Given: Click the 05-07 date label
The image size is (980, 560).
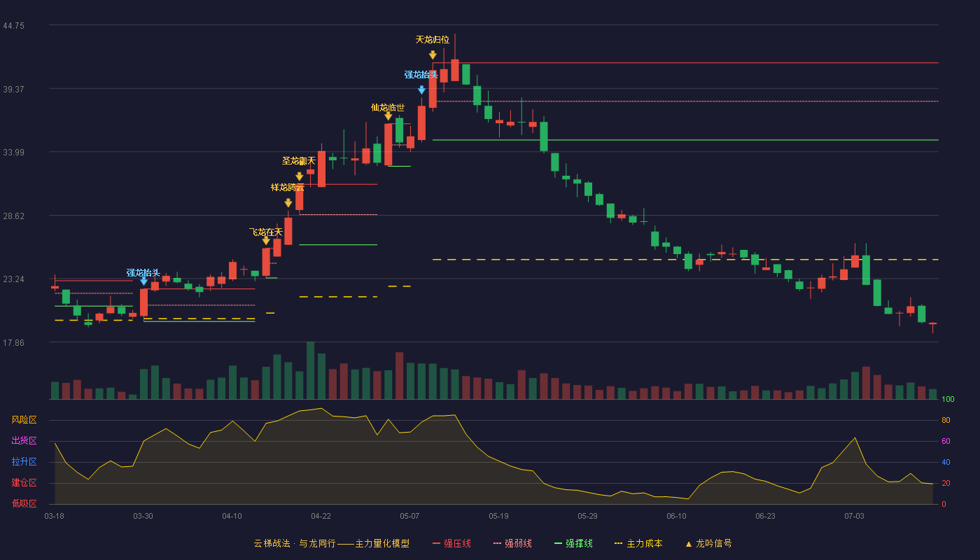Looking at the screenshot, I should coord(409,516).
